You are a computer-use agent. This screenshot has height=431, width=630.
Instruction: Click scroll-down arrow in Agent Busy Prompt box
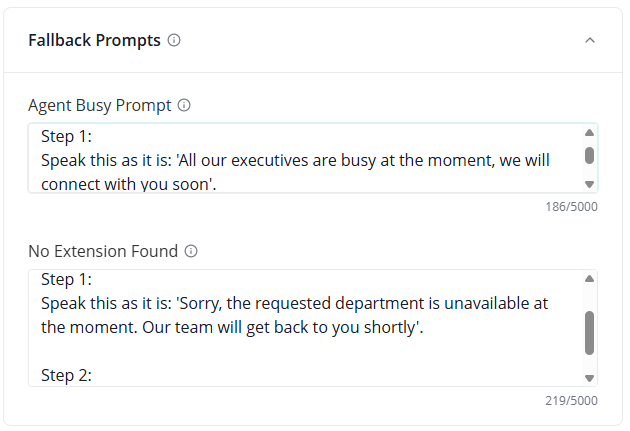[589, 184]
